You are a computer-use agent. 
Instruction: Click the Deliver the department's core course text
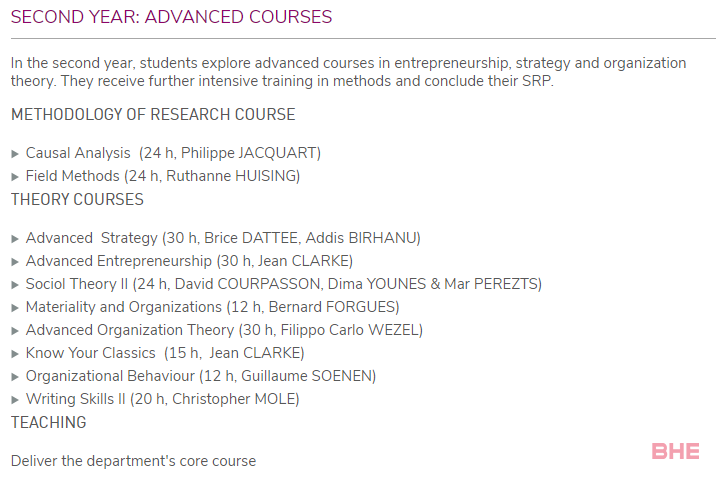tap(133, 461)
